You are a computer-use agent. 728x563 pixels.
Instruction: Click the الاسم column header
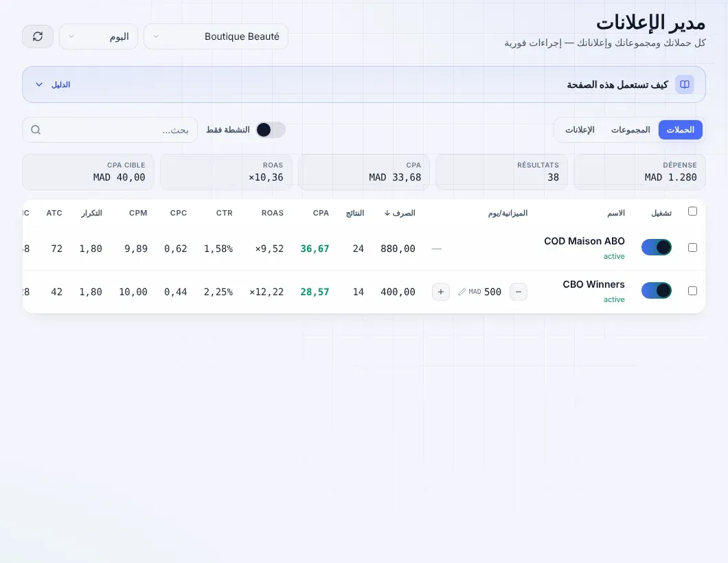pyautogui.click(x=615, y=213)
